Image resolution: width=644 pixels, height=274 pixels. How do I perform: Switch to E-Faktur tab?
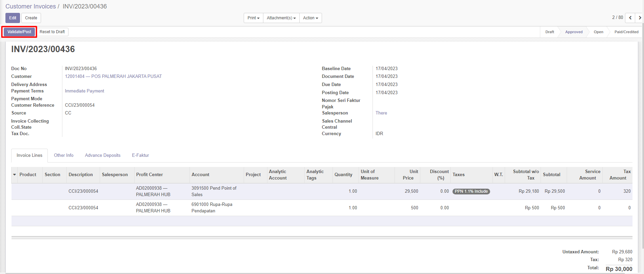pos(140,155)
